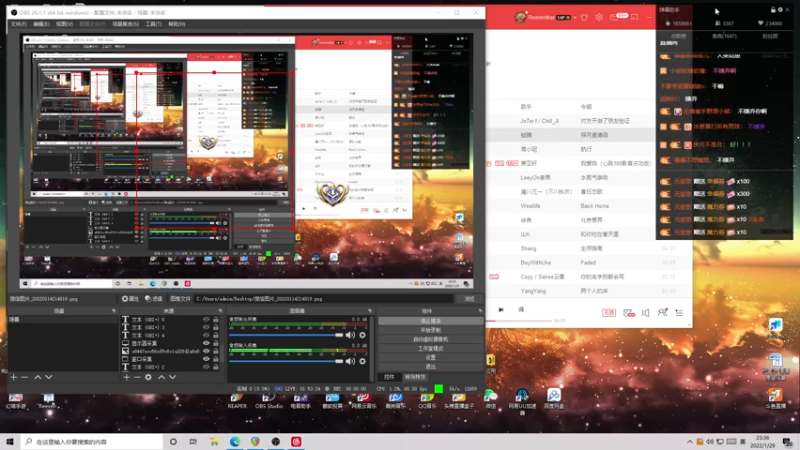This screenshot has width=800, height=450.
Task: Toggle visibility of 文本 (GDI+) 3 source
Action: click(206, 327)
